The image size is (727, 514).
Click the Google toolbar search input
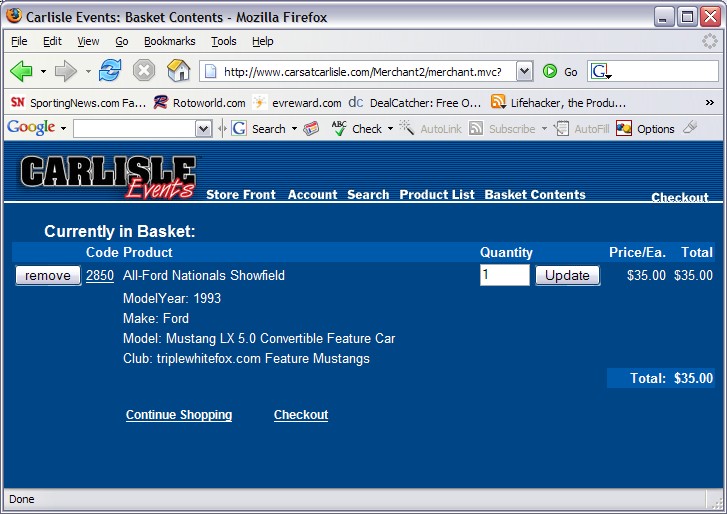click(x=135, y=128)
